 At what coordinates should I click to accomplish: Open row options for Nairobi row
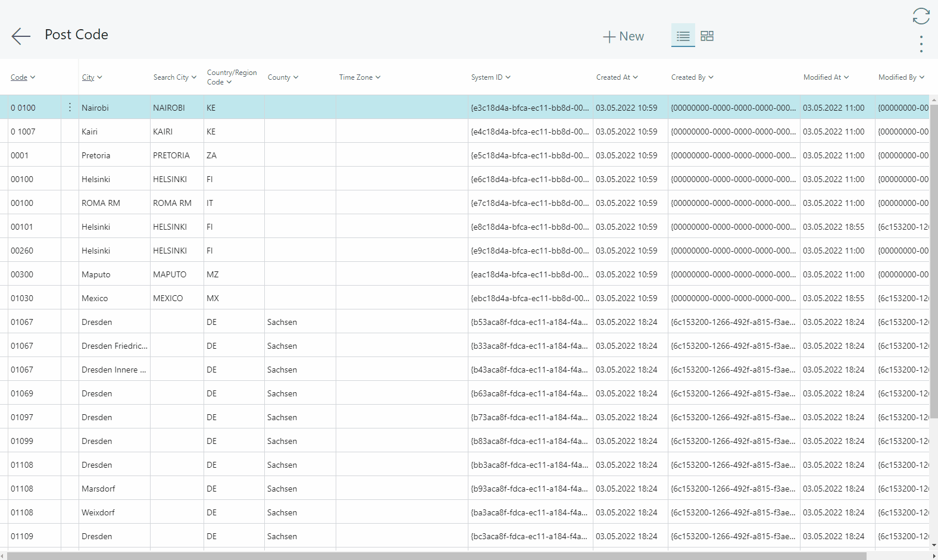(x=70, y=108)
